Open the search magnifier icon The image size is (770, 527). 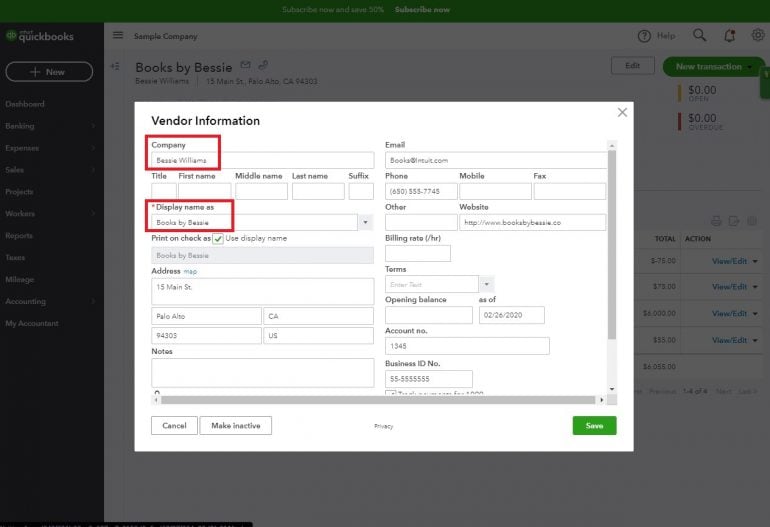point(699,35)
